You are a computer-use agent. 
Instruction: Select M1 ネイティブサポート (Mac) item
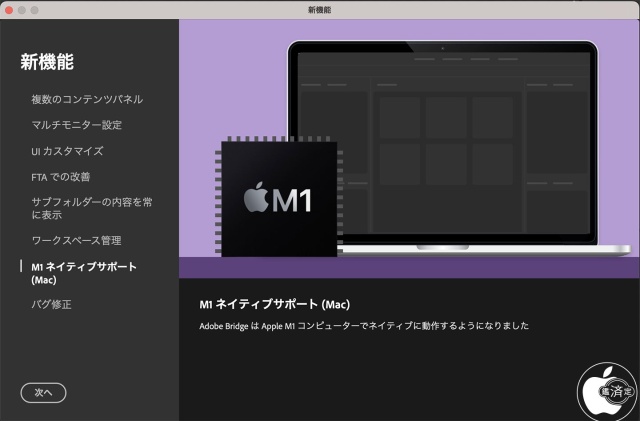[x=84, y=273]
